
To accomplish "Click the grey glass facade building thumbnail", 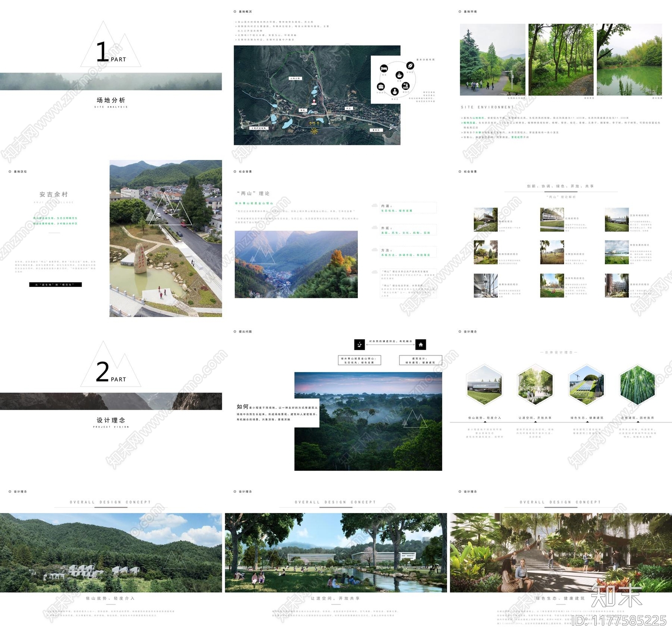I will (486, 286).
